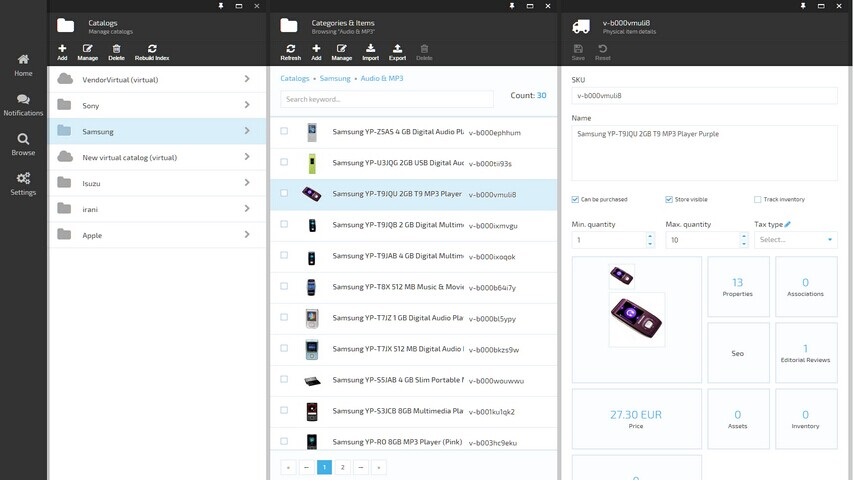
Task: Expand the Isuzu catalog chevron
Action: (x=247, y=182)
